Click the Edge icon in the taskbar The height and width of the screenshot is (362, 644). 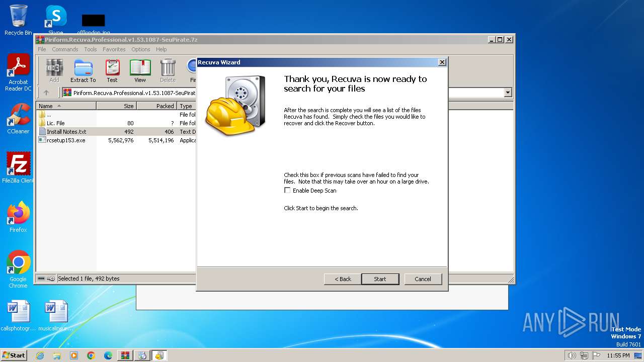click(108, 355)
